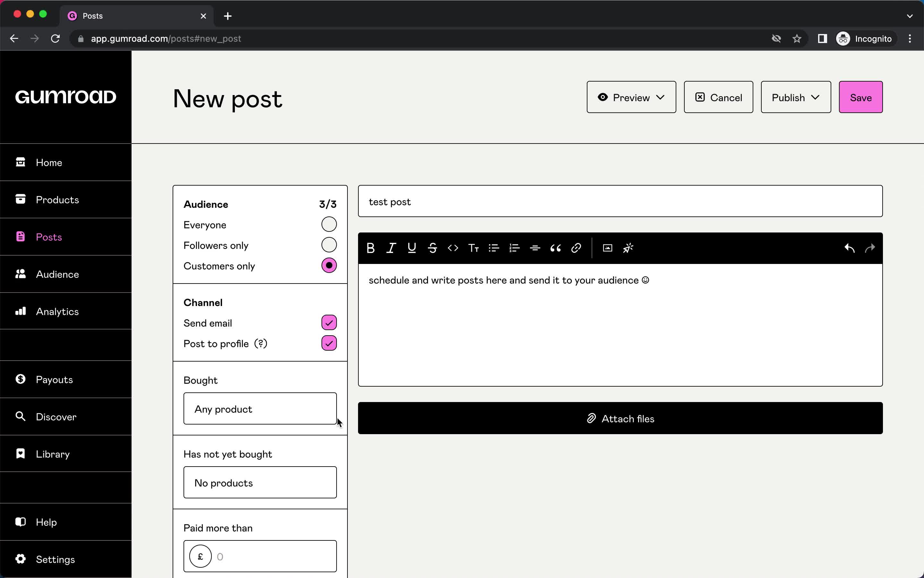Bookmark this page with the star icon
This screenshot has width=924, height=578.
pos(797,39)
